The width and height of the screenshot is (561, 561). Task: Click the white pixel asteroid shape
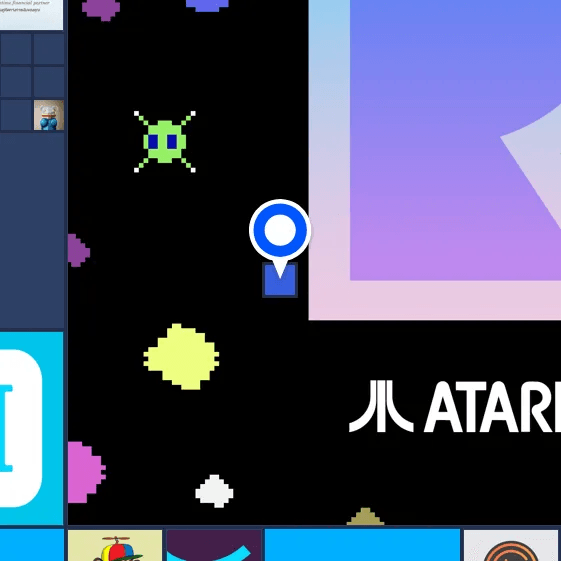(x=214, y=491)
